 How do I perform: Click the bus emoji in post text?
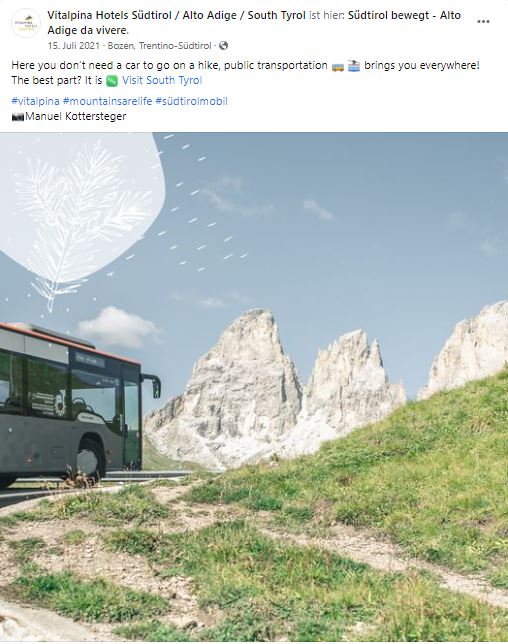pos(338,67)
